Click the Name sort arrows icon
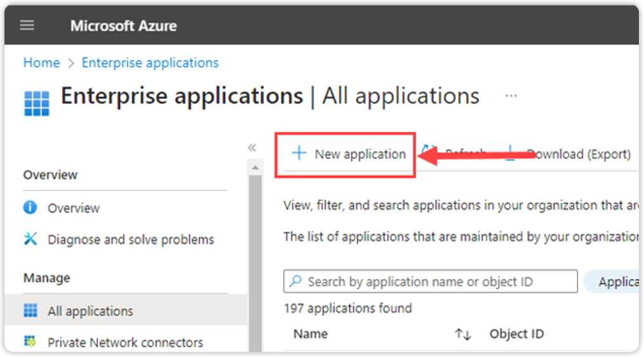Screen dimensions: 644x357 pos(463,334)
